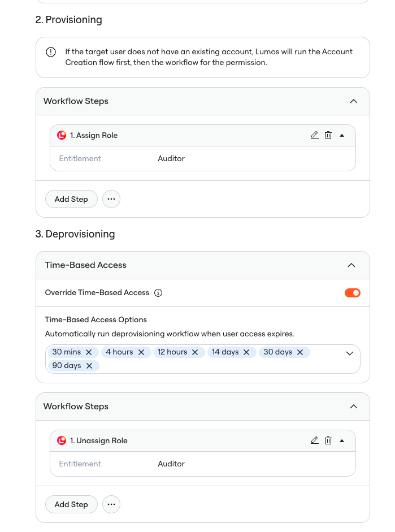Click the 1. Unassign Role step title
This screenshot has height=532, width=395.
click(x=99, y=441)
